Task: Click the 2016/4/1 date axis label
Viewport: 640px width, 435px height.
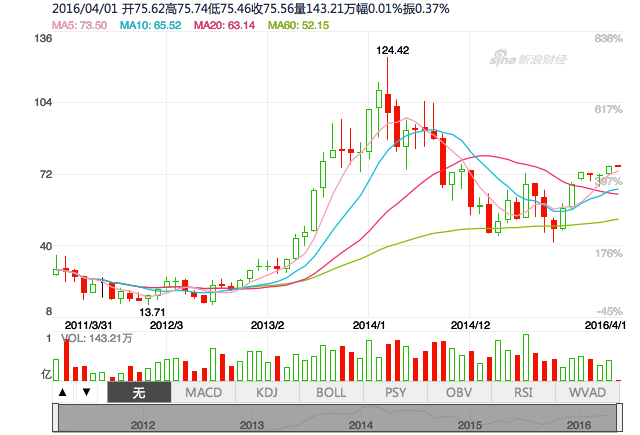Action: [605, 325]
